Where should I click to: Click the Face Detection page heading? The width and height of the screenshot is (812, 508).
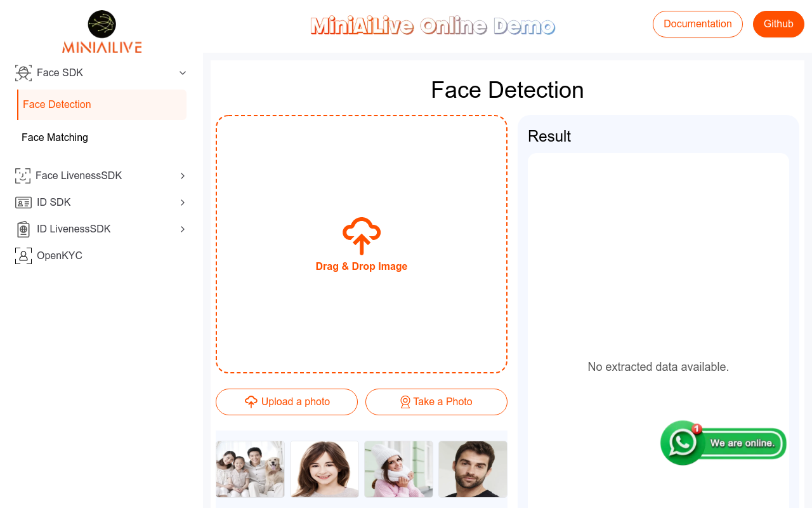click(x=507, y=90)
